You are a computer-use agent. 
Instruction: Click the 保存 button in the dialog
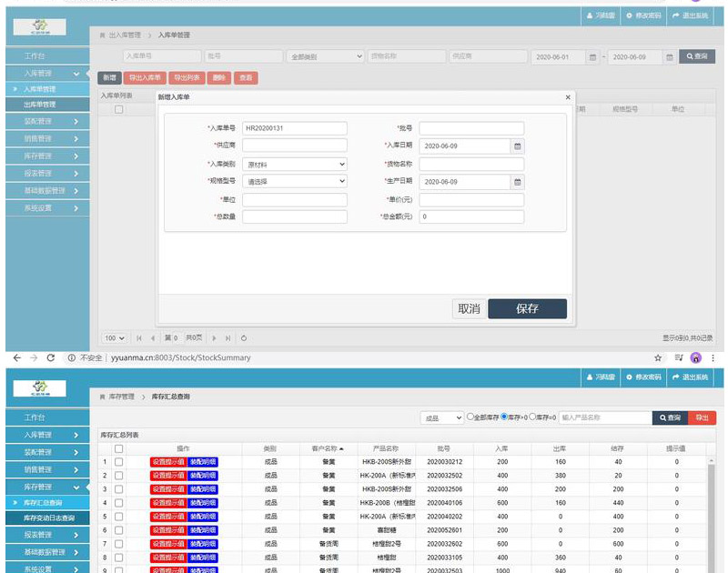coord(527,309)
